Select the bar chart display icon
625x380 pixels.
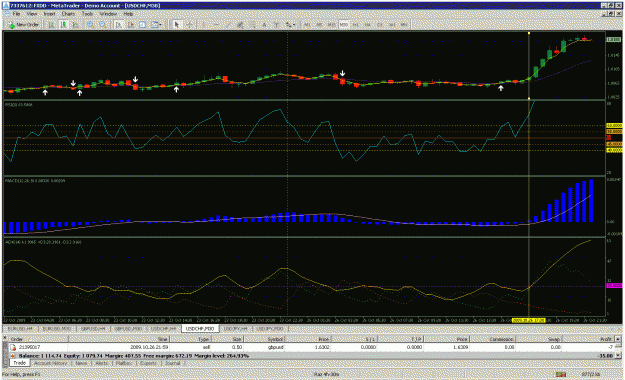coord(51,25)
